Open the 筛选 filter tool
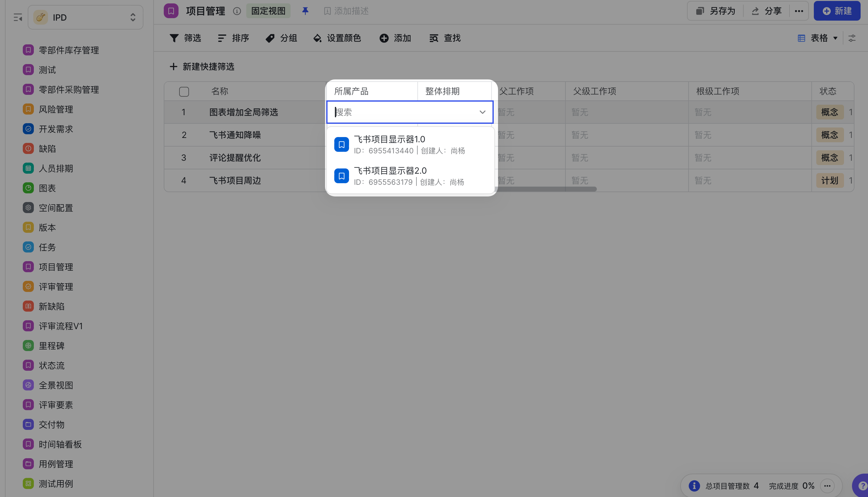 point(185,38)
